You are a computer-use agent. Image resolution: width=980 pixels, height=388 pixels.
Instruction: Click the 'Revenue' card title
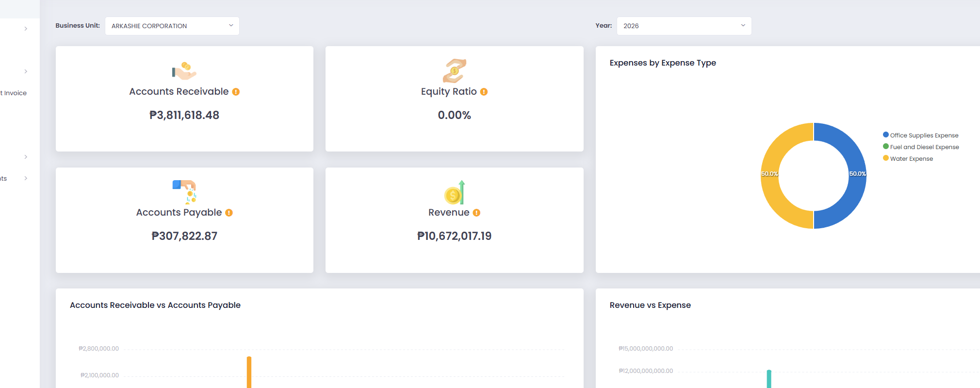click(449, 213)
